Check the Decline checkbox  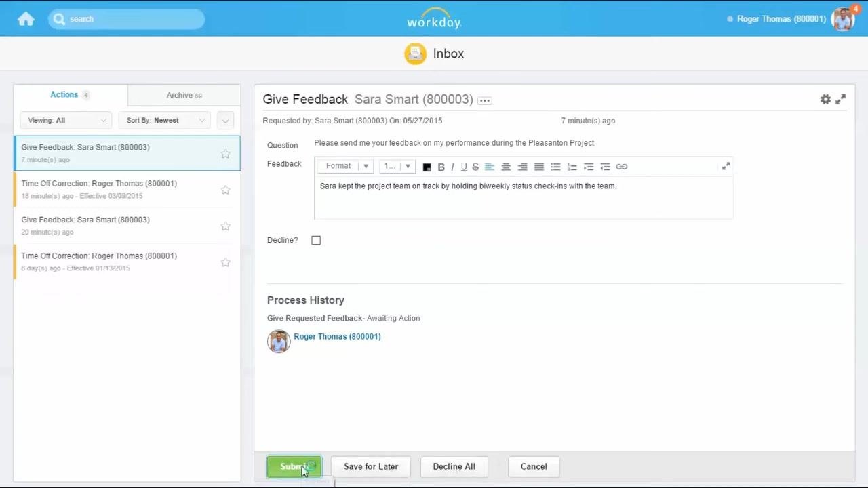tap(316, 240)
